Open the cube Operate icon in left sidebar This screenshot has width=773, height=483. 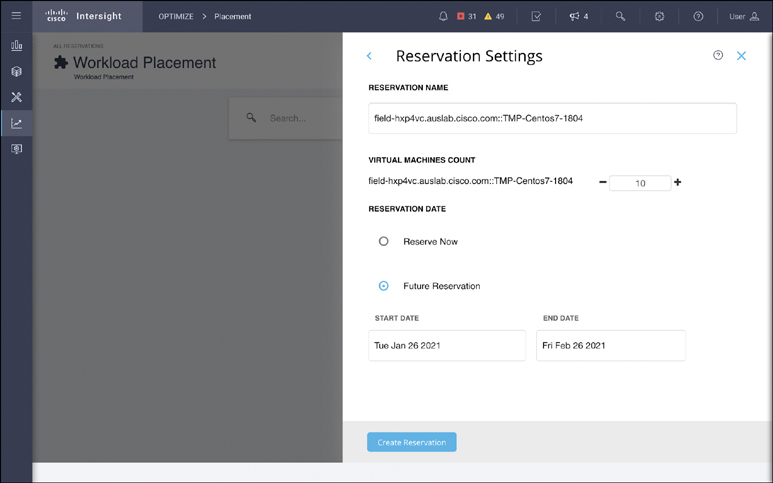[x=16, y=72]
